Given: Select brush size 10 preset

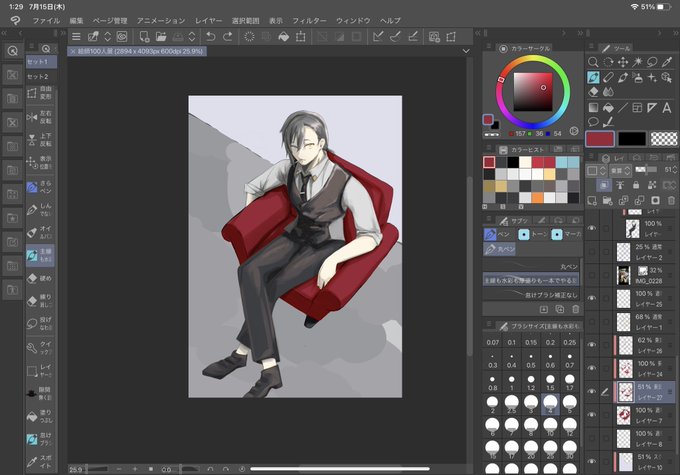Looking at the screenshot, I should point(550,426).
